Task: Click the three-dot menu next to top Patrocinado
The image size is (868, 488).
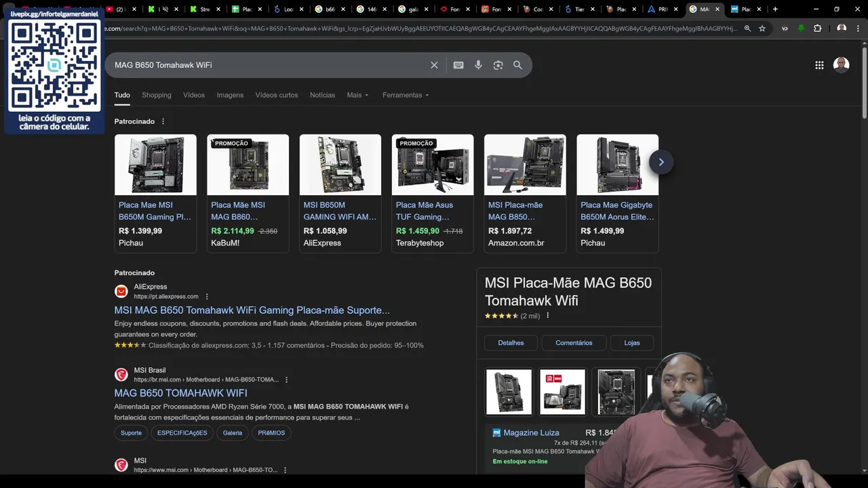Action: pos(163,121)
